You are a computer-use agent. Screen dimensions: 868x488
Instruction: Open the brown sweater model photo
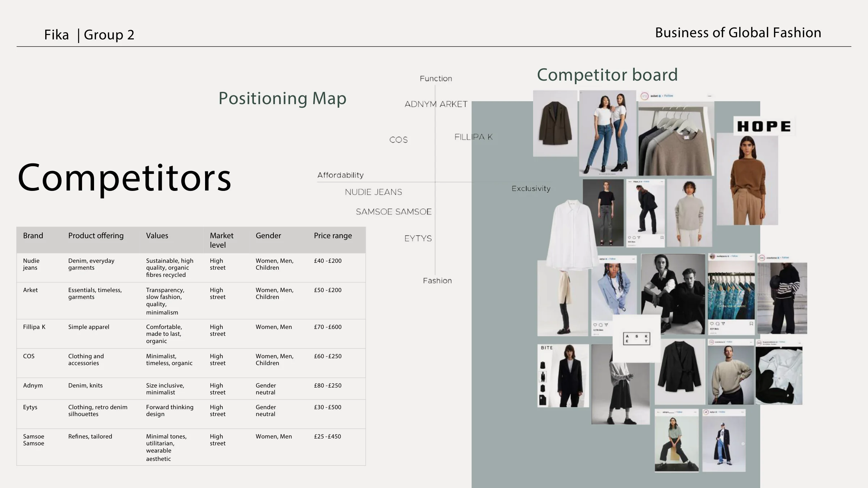[747, 179]
